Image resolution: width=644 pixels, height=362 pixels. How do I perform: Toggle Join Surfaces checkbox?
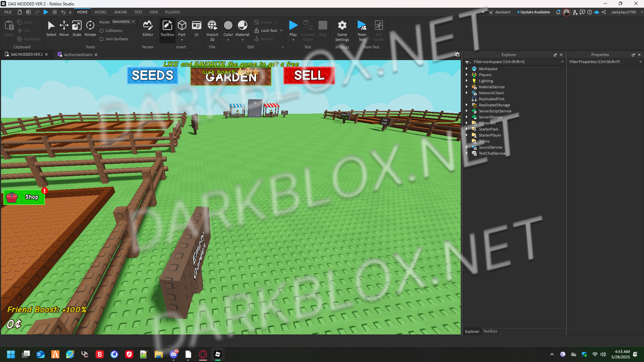pos(101,39)
